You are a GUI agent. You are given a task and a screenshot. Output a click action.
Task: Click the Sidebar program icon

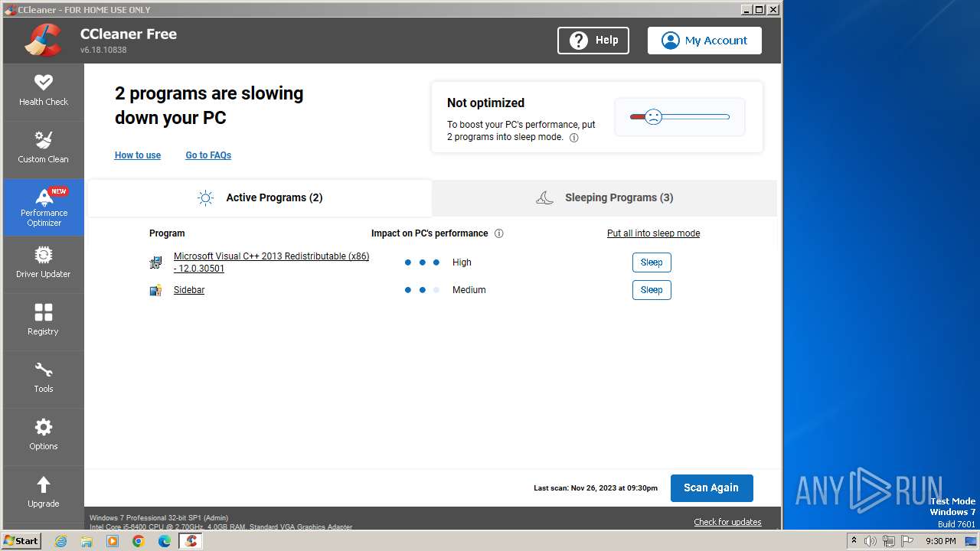click(x=155, y=290)
